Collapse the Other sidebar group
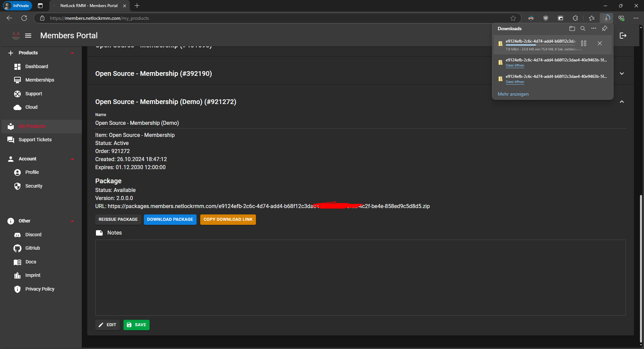Screen dimensions: 644x349 point(72,221)
